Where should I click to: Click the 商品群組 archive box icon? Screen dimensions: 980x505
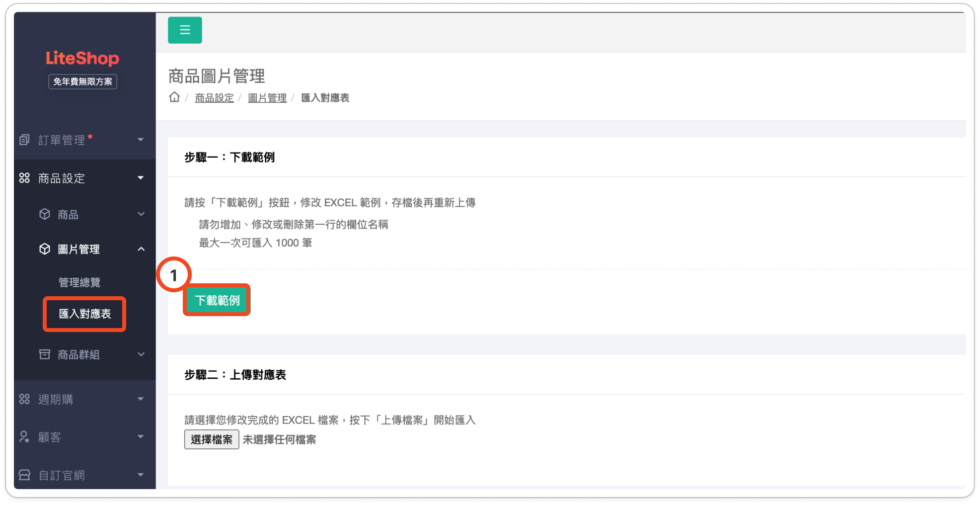click(x=45, y=354)
